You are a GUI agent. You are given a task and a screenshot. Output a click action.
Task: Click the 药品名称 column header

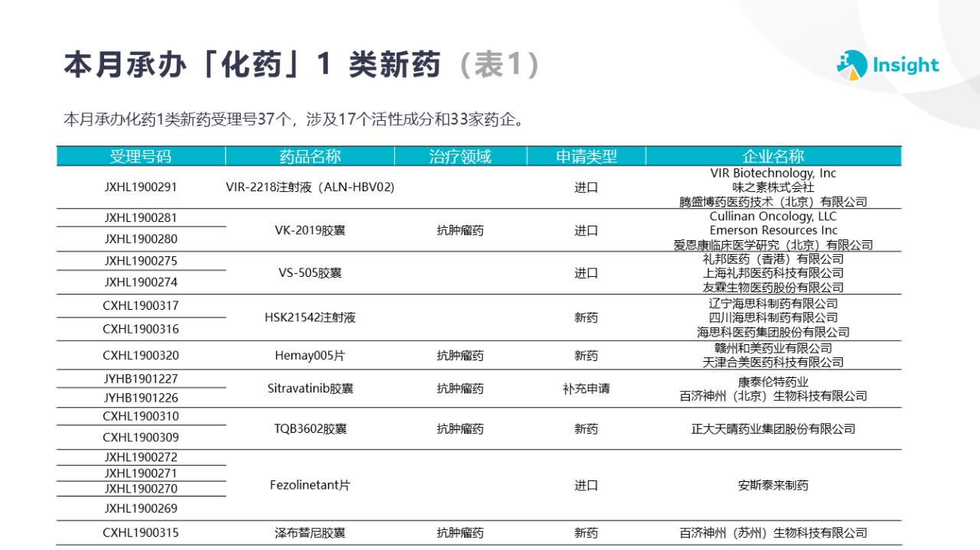point(310,156)
